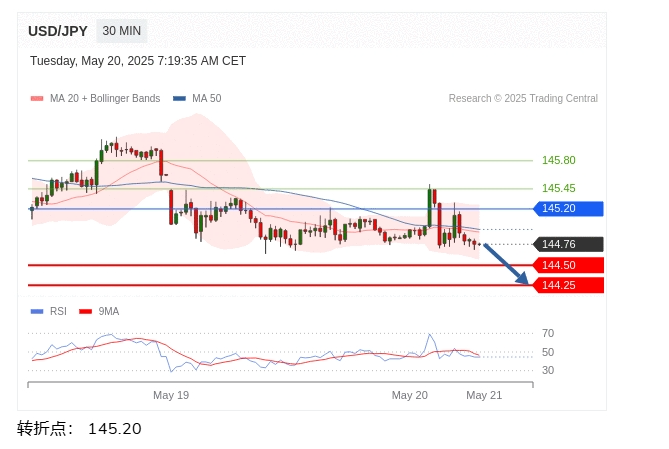Click the MA 20 + Bollinger Bands legend label

[105, 99]
